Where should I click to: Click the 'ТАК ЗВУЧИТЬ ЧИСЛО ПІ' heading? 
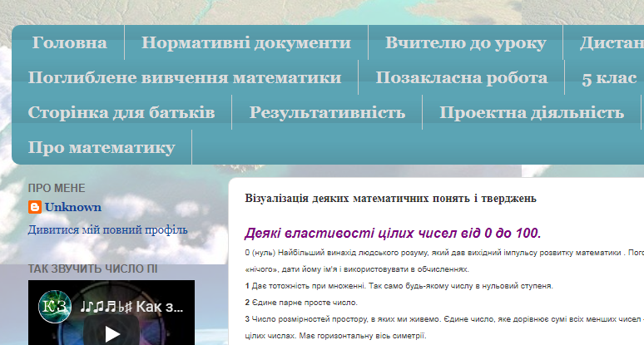pyautogui.click(x=93, y=269)
